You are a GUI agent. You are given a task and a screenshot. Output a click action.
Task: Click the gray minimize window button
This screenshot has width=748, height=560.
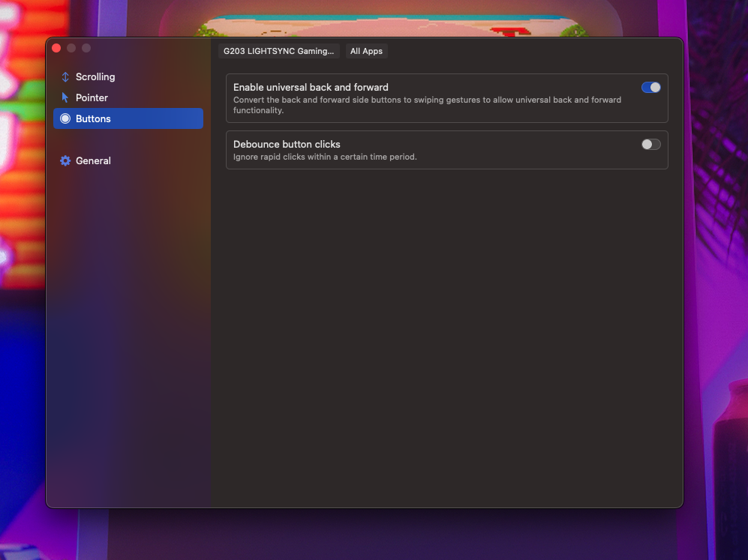click(71, 48)
